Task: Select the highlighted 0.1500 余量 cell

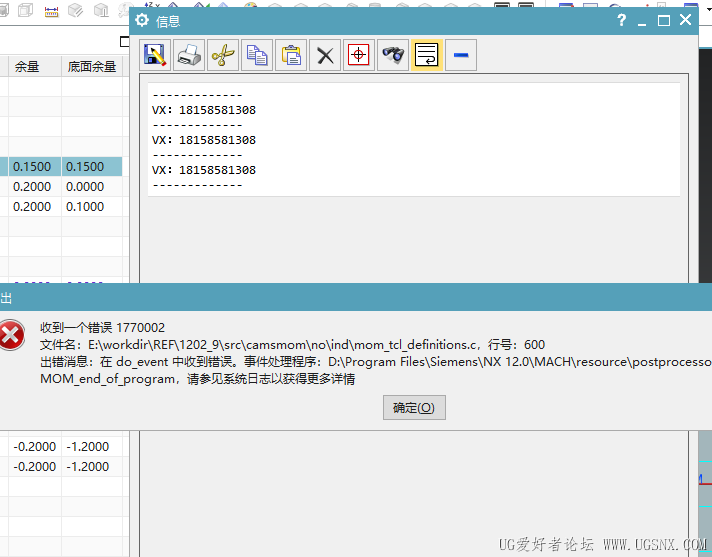Action: point(35,167)
